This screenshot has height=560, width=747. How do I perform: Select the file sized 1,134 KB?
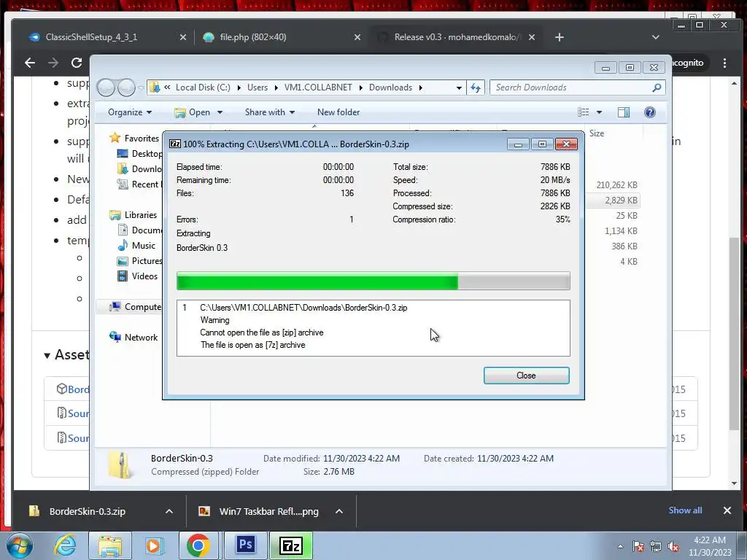click(x=621, y=231)
